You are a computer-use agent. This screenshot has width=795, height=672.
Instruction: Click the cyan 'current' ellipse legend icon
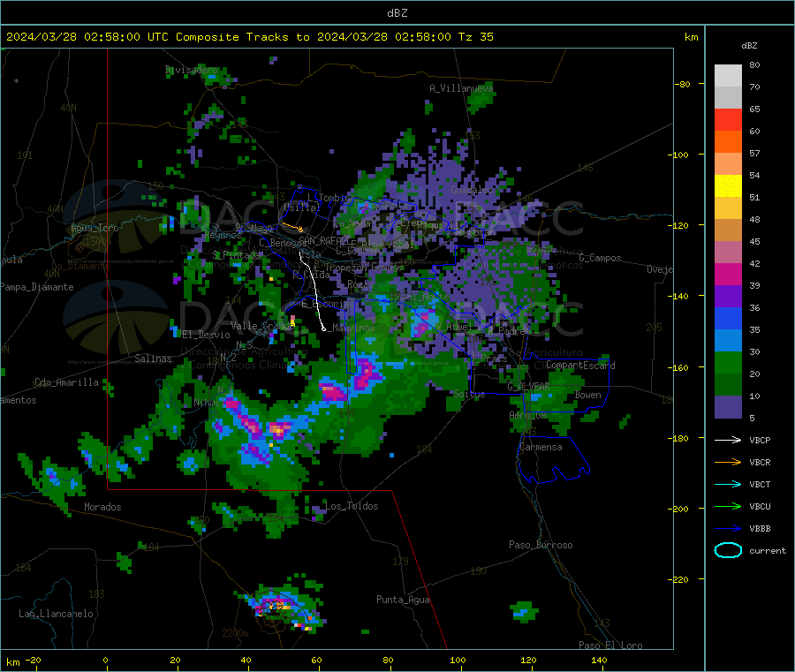pos(728,550)
